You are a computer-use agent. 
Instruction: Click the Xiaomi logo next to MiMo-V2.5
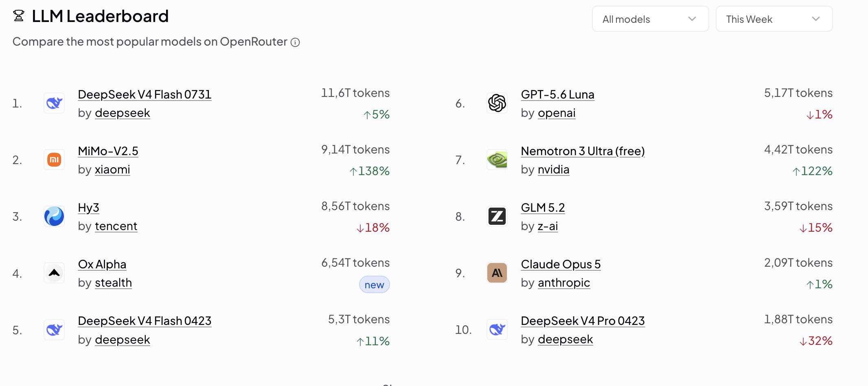(54, 160)
